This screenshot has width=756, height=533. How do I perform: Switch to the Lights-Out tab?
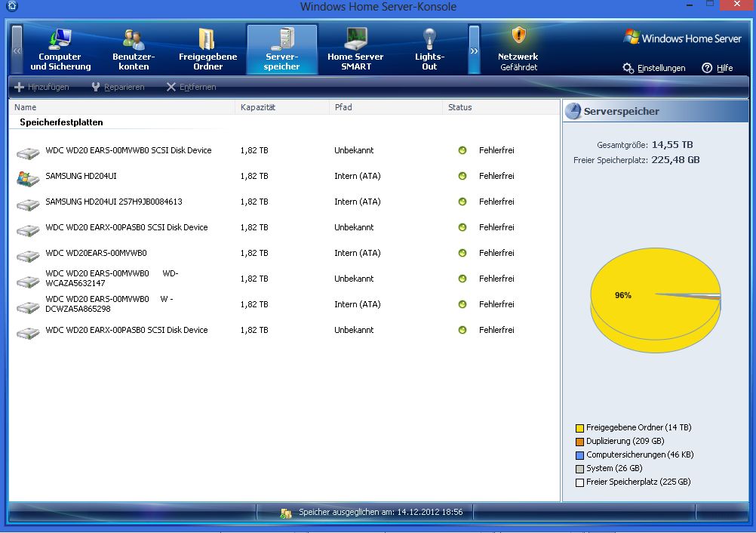click(x=429, y=50)
